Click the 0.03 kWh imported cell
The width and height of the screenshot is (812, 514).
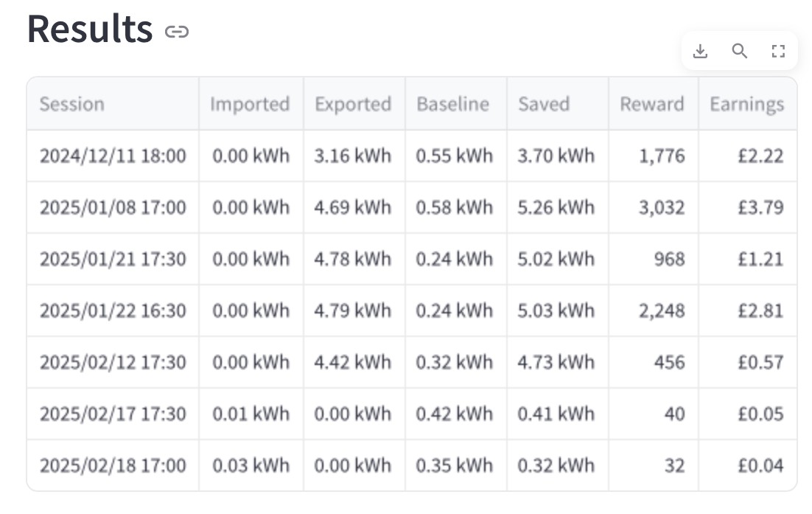(251, 465)
